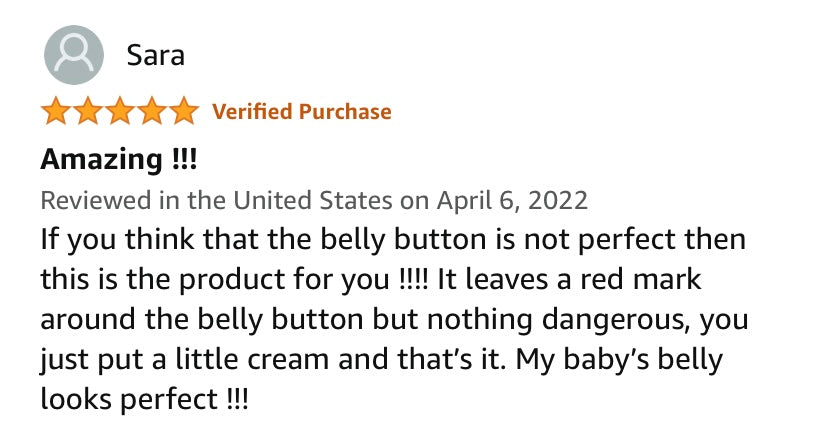The width and height of the screenshot is (828, 440).
Task: Click the line starting 'If you think that'
Action: [x=393, y=241]
